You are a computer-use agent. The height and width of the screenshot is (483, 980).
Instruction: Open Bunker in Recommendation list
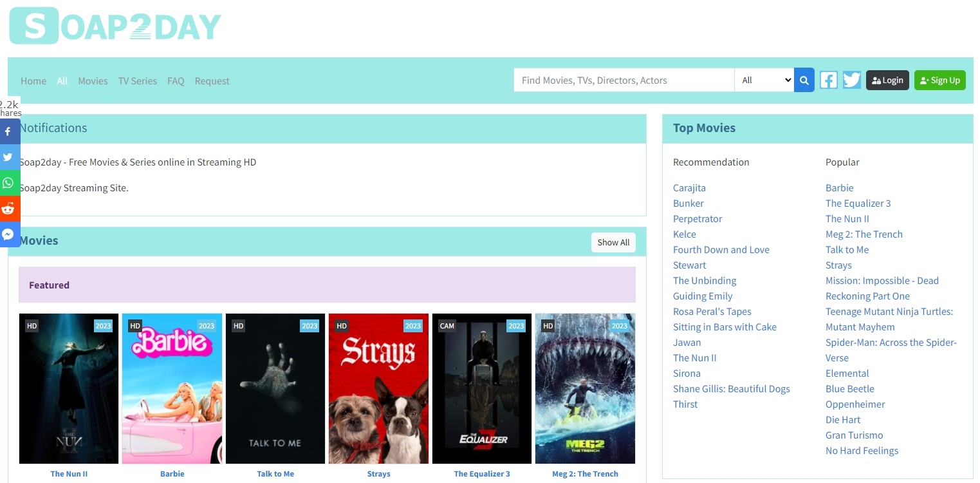click(x=689, y=204)
